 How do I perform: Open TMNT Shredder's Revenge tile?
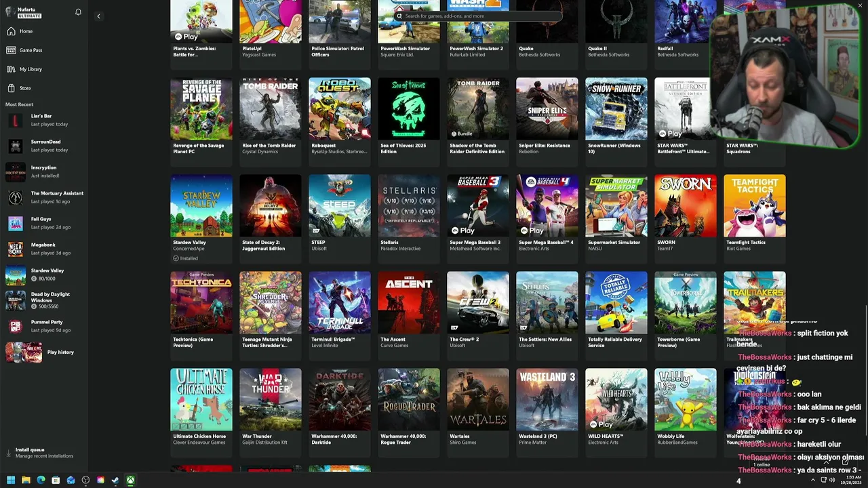coord(271,316)
